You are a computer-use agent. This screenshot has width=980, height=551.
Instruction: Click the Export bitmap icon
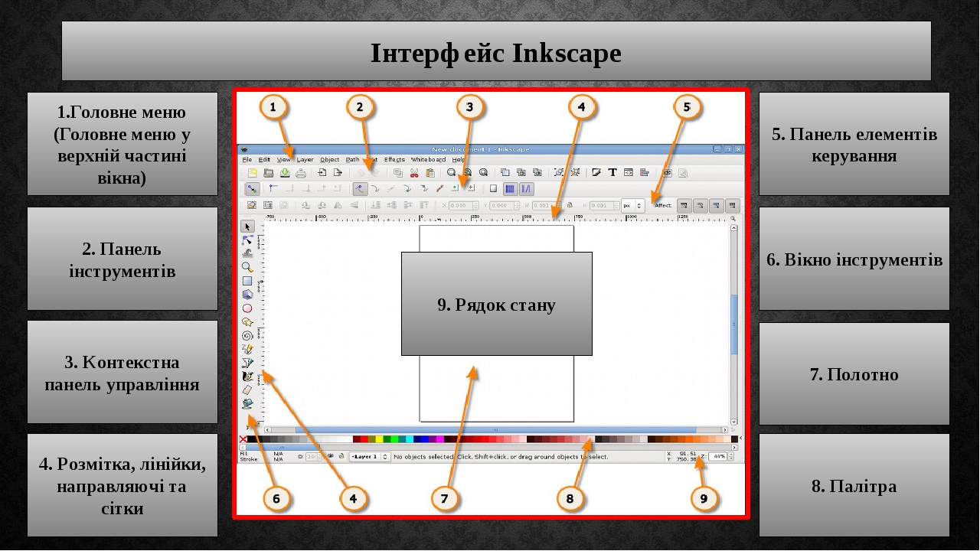click(x=338, y=173)
